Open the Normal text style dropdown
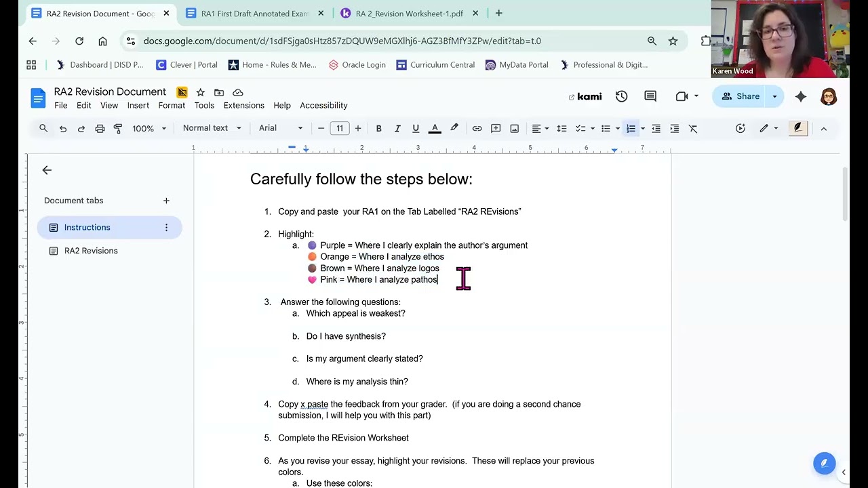 coord(212,128)
